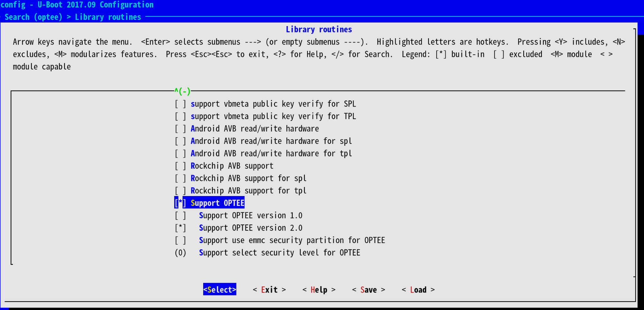Check the Rockchip AVB support checkbox

point(180,166)
